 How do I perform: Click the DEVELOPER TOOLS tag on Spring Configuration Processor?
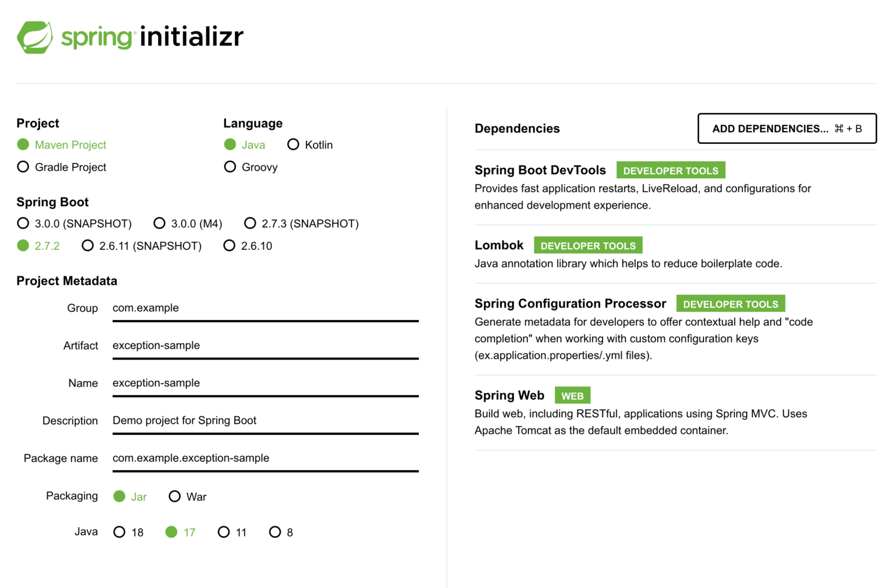(731, 304)
